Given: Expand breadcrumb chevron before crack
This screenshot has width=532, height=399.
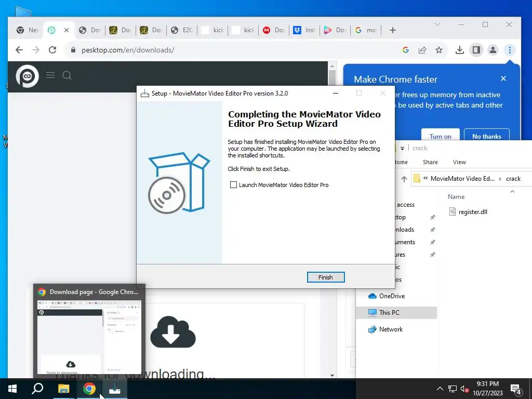Looking at the screenshot, I should [x=500, y=179].
